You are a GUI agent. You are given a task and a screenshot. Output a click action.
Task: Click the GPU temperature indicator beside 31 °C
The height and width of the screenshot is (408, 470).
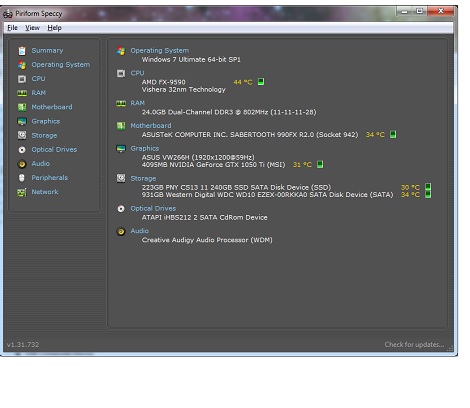[320, 164]
